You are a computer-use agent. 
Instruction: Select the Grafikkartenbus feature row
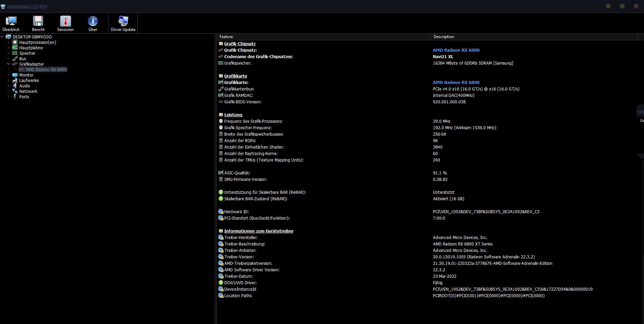[428, 89]
